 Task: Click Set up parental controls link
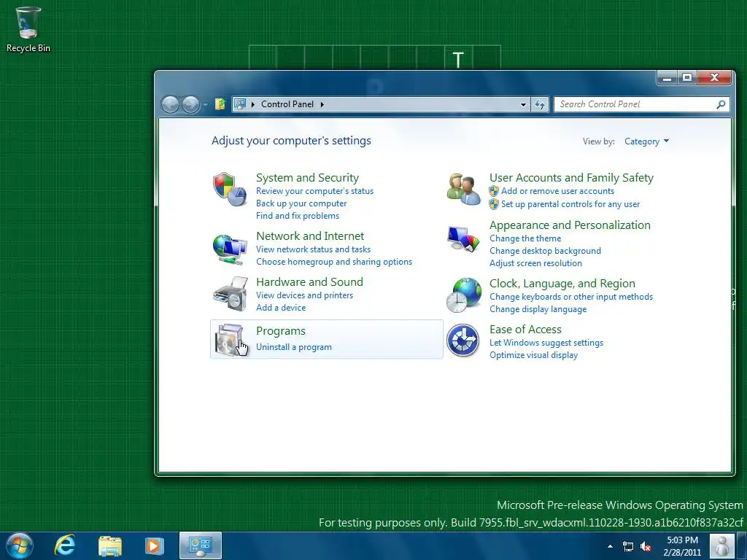point(570,204)
